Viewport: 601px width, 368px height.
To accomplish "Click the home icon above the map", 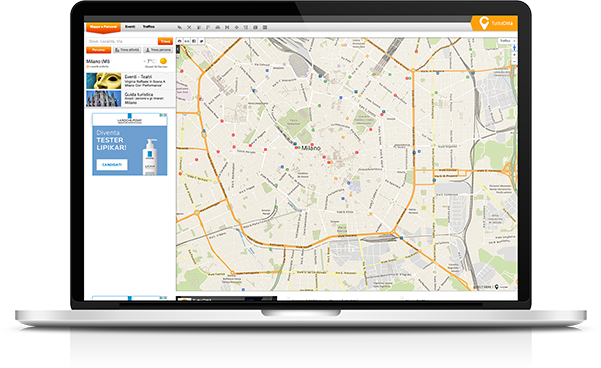I will [x=179, y=41].
